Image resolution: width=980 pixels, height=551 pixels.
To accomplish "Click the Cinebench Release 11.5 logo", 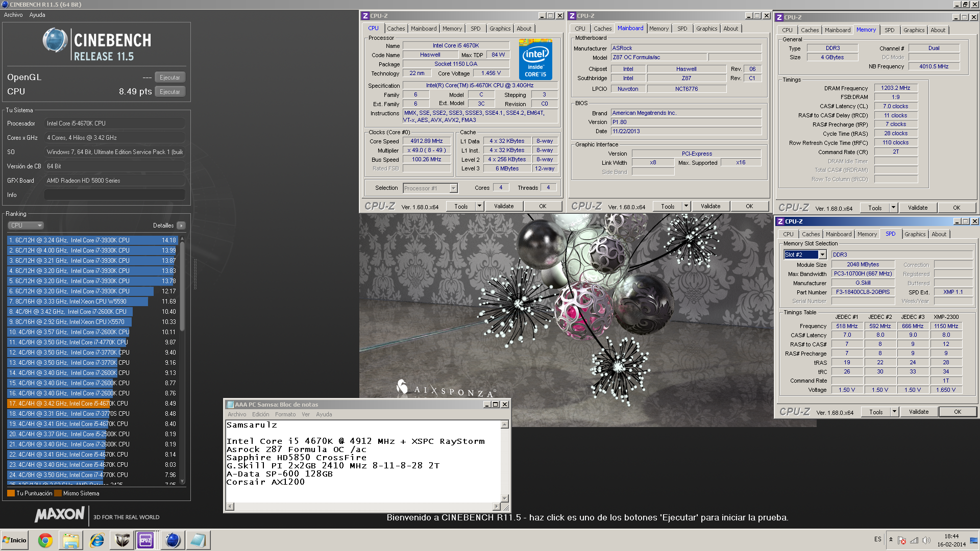I will click(x=96, y=45).
